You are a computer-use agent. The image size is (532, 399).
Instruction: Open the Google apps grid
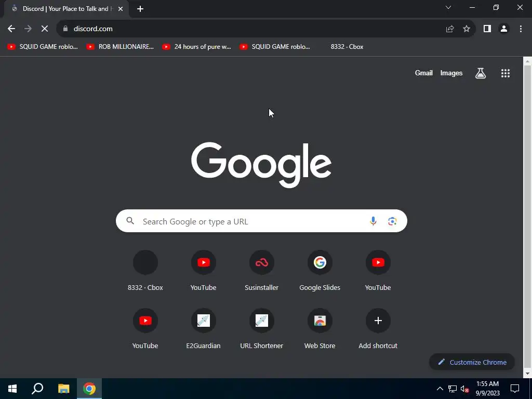506,73
